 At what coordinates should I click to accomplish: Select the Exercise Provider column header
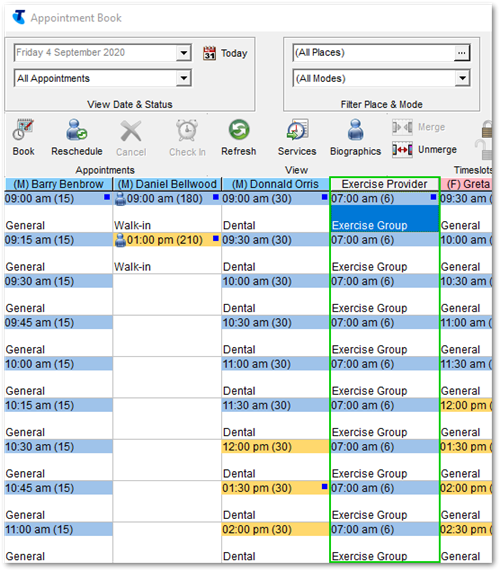385,184
